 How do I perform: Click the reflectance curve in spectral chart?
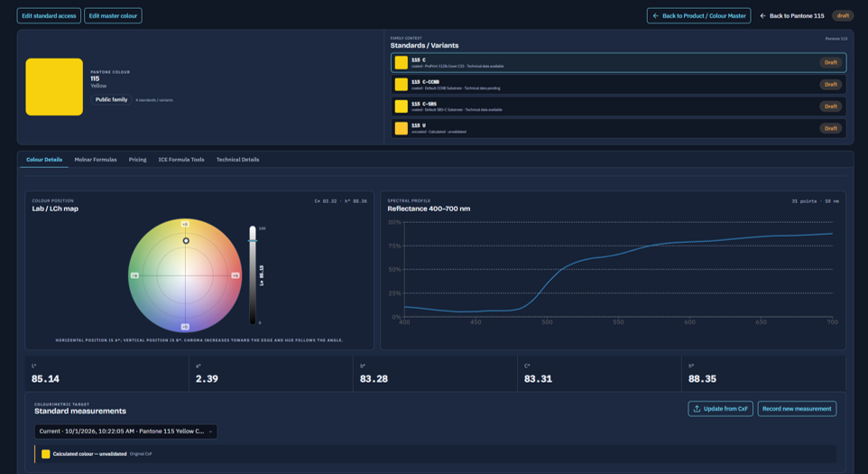click(618, 273)
